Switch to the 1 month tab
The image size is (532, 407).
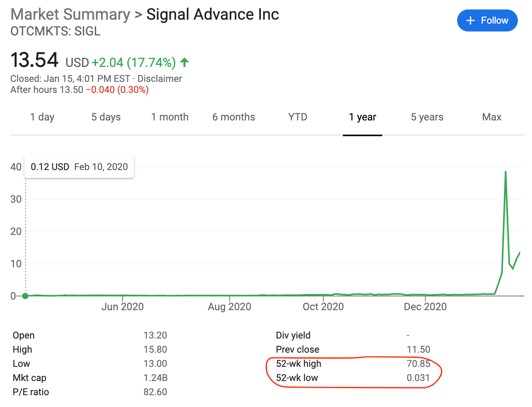click(x=170, y=117)
